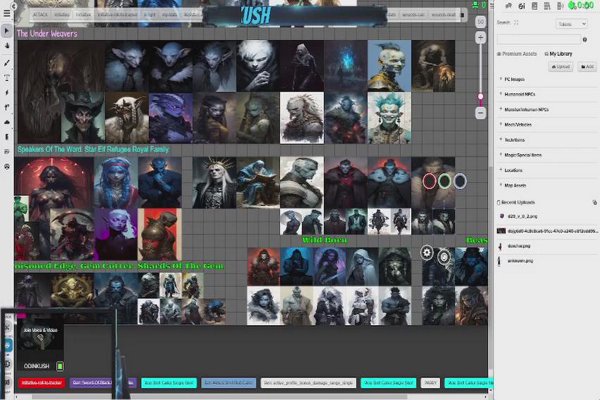Click the search help question icon
The image size is (600, 400).
(x=585, y=39)
